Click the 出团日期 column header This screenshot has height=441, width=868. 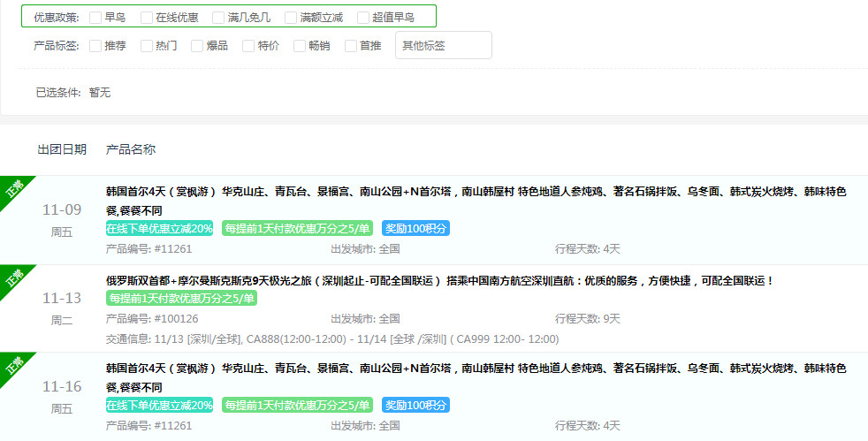click(62, 149)
